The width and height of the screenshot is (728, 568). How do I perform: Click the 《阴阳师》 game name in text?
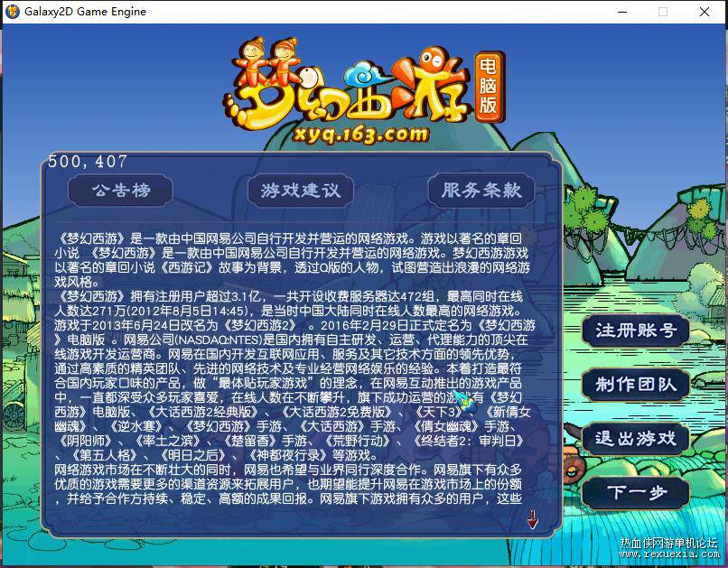tap(85, 441)
